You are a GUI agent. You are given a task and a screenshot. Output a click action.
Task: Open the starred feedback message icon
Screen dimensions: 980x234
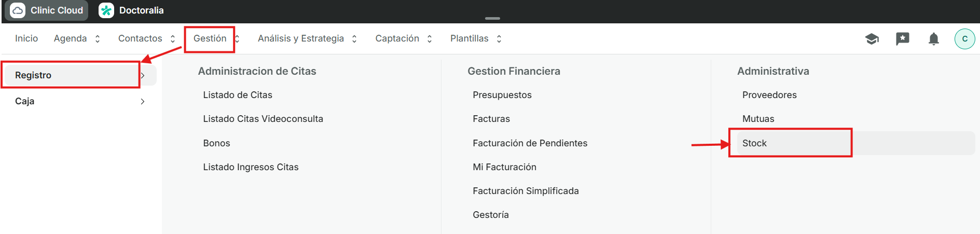pyautogui.click(x=903, y=39)
